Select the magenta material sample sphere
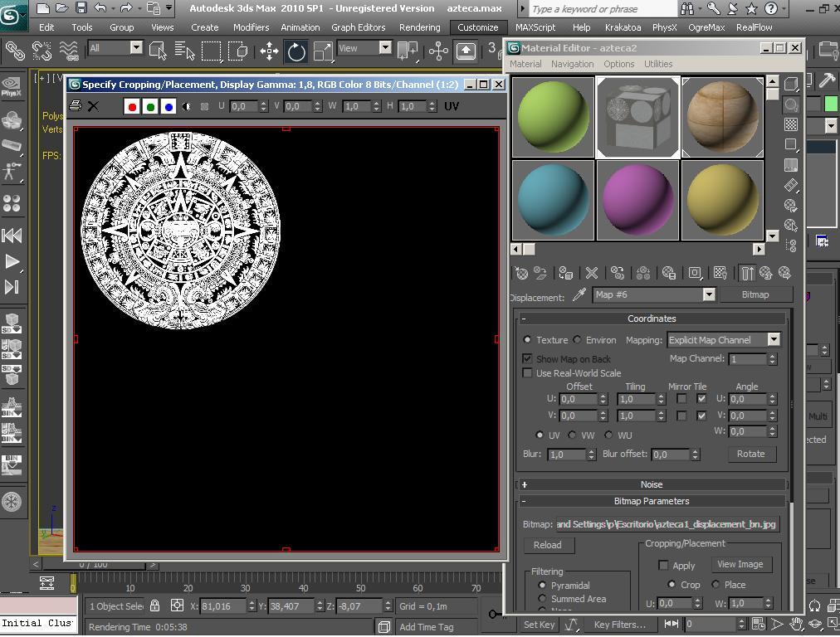The height and width of the screenshot is (637, 840). point(637,200)
